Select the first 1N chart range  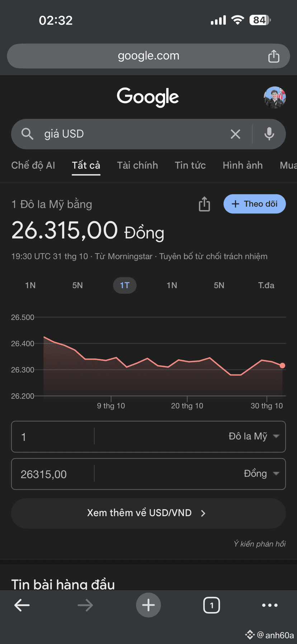(30, 285)
